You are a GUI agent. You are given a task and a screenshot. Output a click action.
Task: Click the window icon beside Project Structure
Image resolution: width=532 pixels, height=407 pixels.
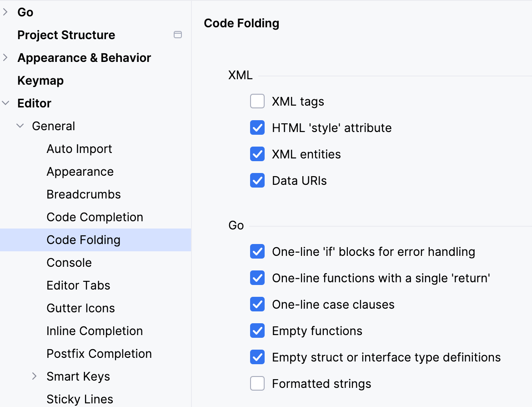click(178, 35)
